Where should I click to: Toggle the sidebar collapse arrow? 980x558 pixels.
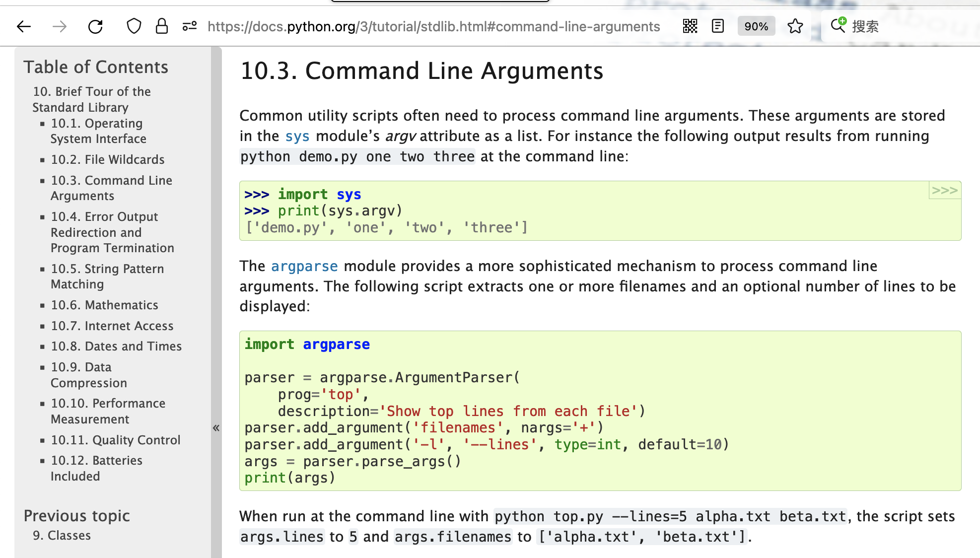[216, 427]
